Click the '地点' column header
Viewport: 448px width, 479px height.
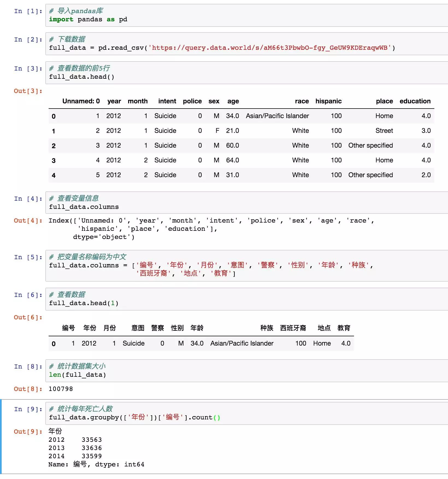pos(324,328)
